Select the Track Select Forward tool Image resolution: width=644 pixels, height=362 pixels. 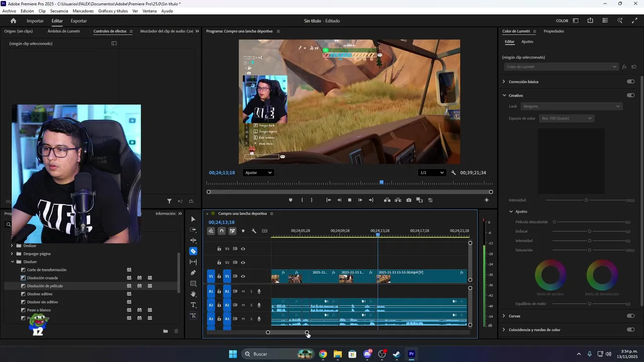pyautogui.click(x=193, y=230)
